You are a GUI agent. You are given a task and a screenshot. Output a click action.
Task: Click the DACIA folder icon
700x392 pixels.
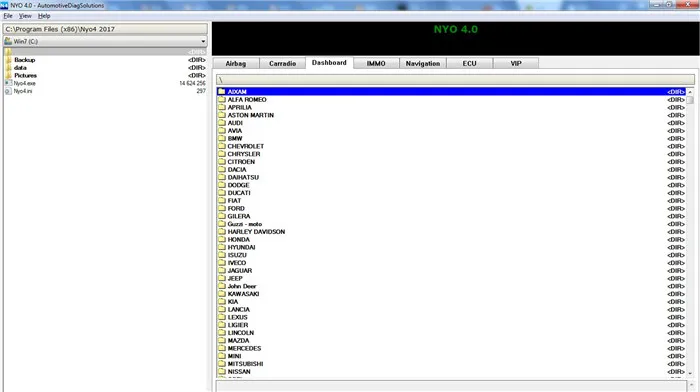click(x=222, y=169)
